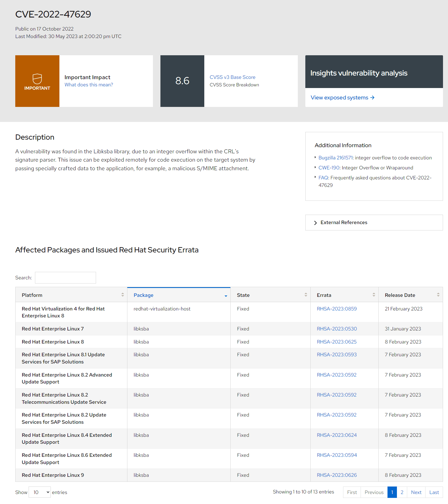Open errata RHSA-2023:0594
Image resolution: width=448 pixels, height=504 pixels.
337,455
